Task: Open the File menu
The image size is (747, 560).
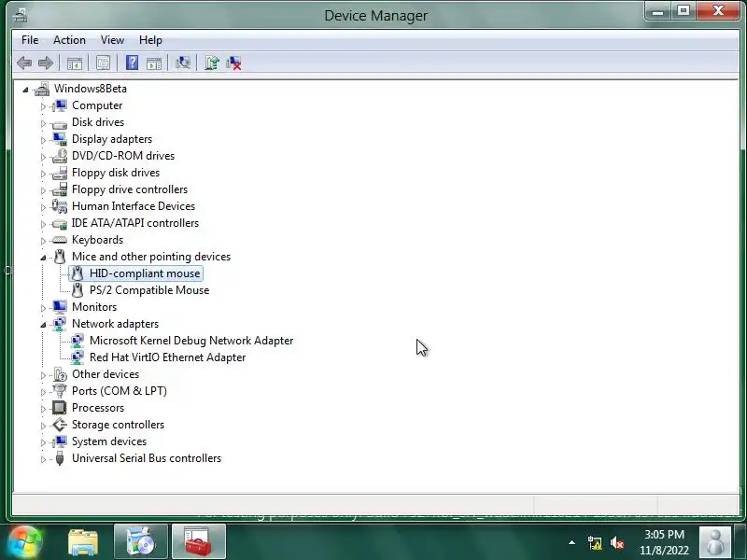Action: 30,40
